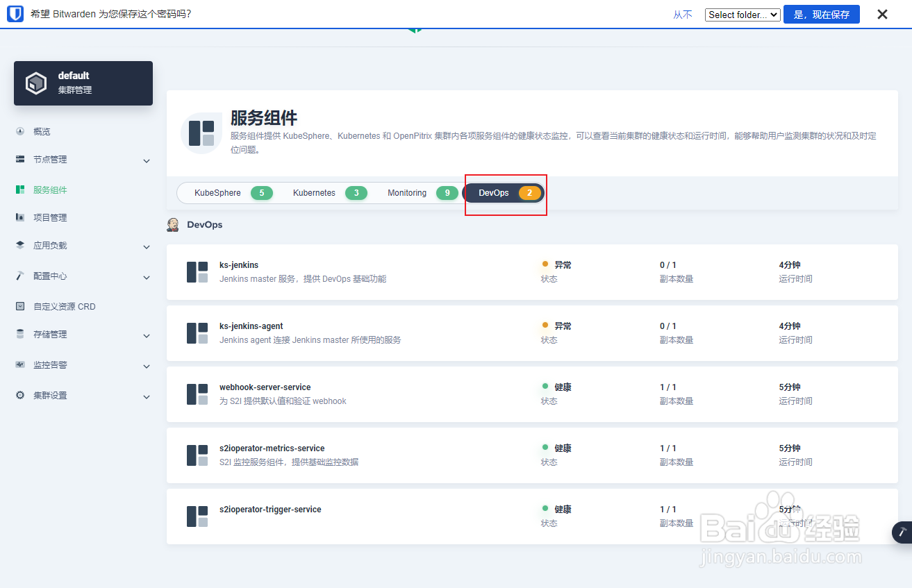Click the webhook-server-service component icon
Image resolution: width=912 pixels, height=588 pixels.
(x=197, y=394)
